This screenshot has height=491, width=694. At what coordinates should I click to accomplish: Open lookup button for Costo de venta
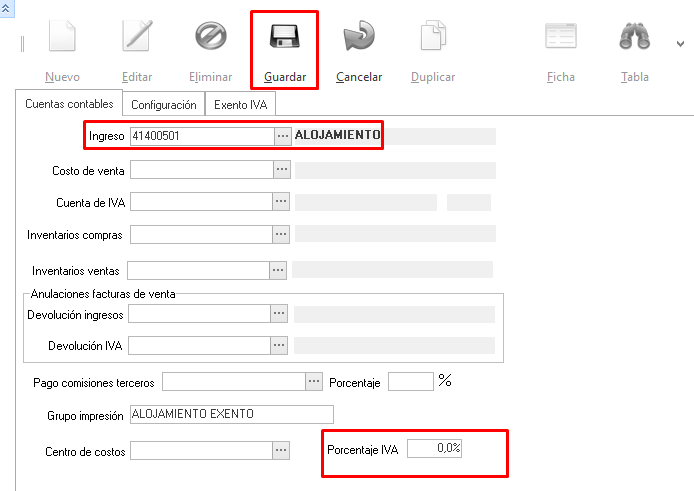(283, 171)
